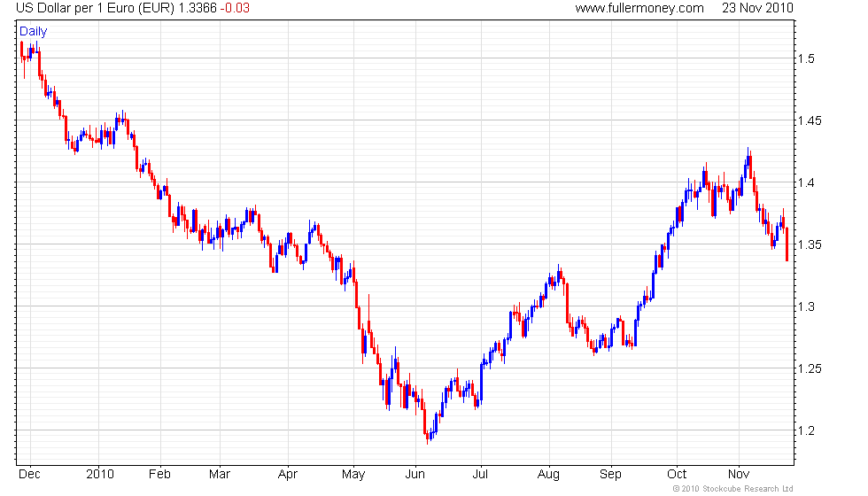868x496 pixels.
Task: Click the 1.35 price axis label
Action: click(810, 244)
